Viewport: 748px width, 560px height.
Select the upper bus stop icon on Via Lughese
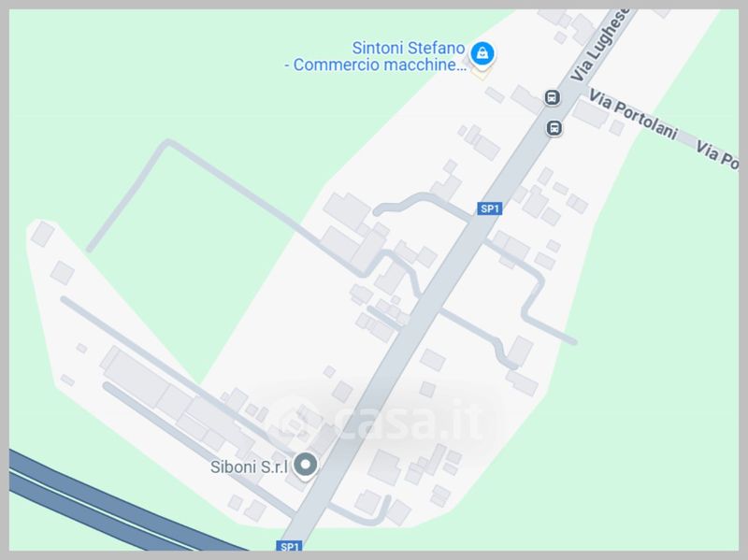(552, 97)
